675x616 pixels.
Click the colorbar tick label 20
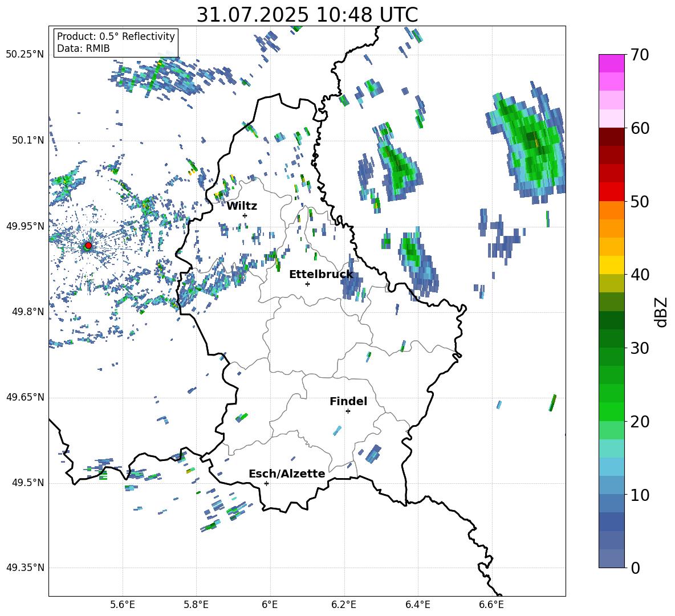[x=639, y=422]
